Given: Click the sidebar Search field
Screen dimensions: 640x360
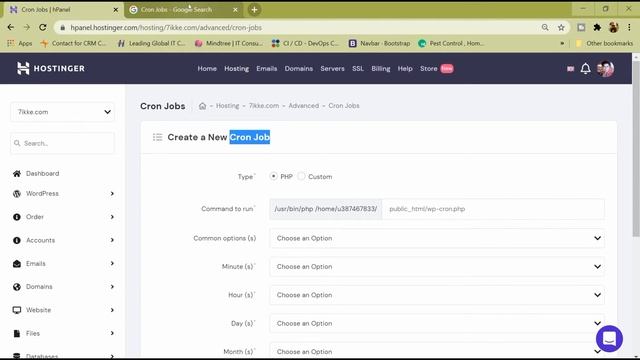Looking at the screenshot, I should tap(62, 143).
